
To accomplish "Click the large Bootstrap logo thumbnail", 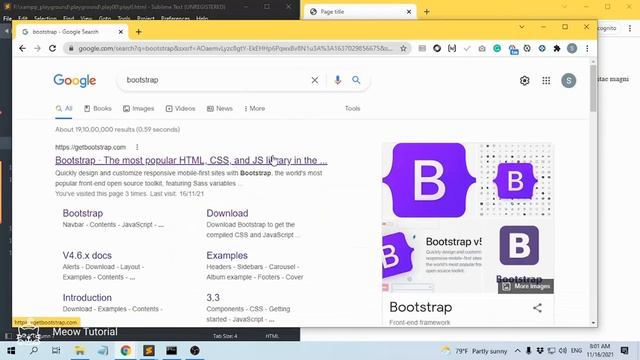I will pyautogui.click(x=429, y=180).
